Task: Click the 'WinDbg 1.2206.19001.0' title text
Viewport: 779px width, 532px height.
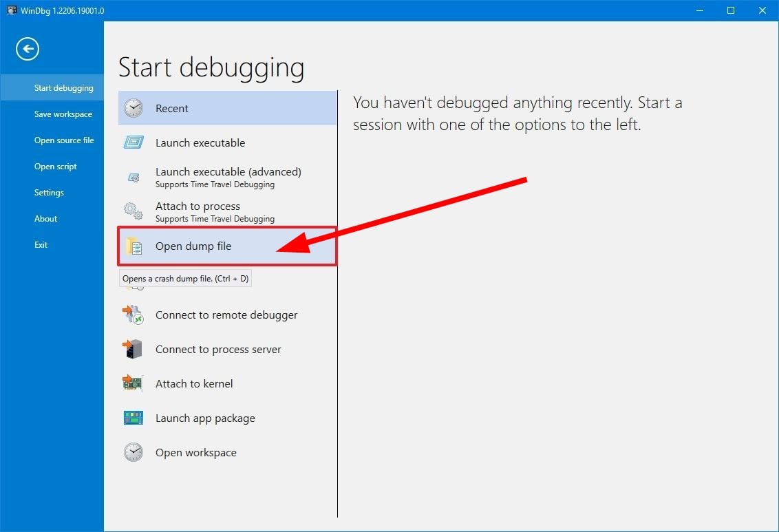Action: pos(62,10)
